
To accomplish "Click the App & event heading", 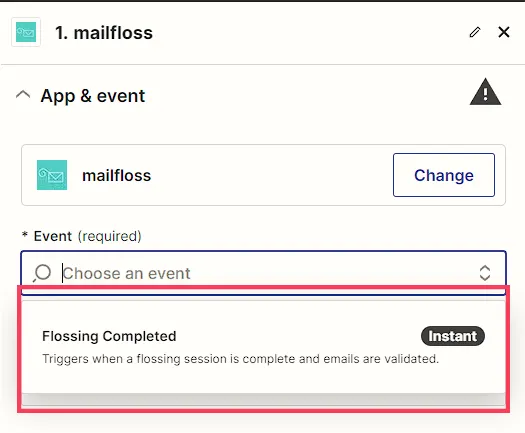I will (93, 96).
